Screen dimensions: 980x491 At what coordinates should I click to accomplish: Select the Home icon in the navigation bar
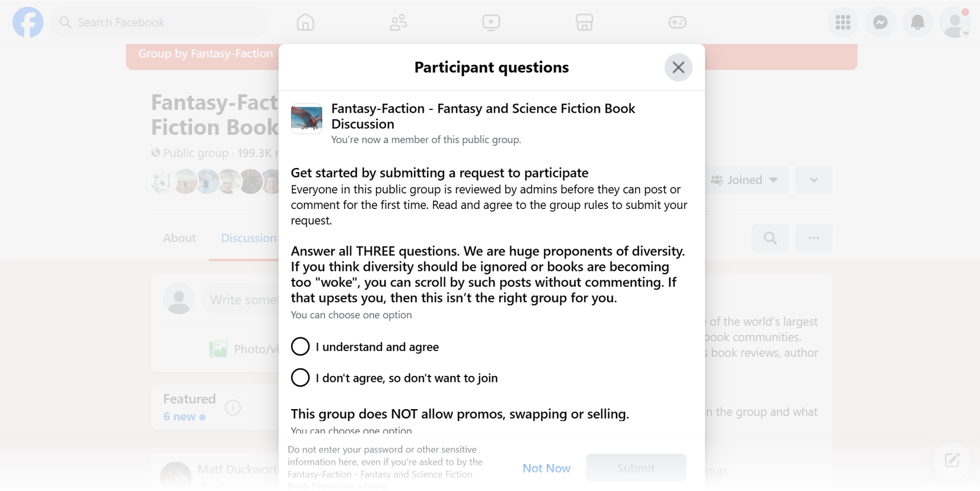305,22
